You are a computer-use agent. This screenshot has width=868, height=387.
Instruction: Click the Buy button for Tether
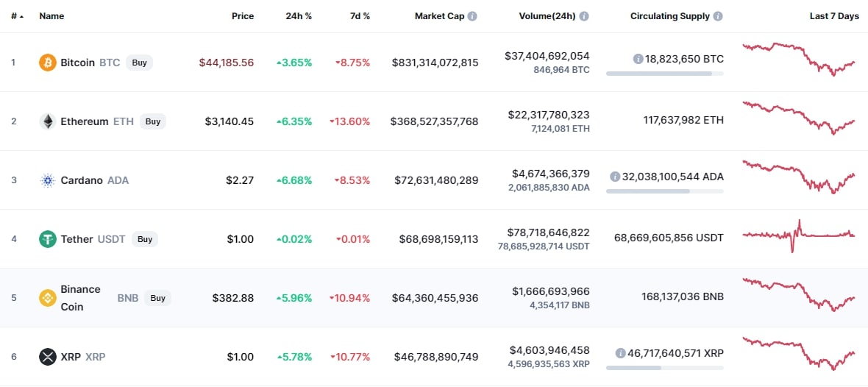[x=145, y=239]
